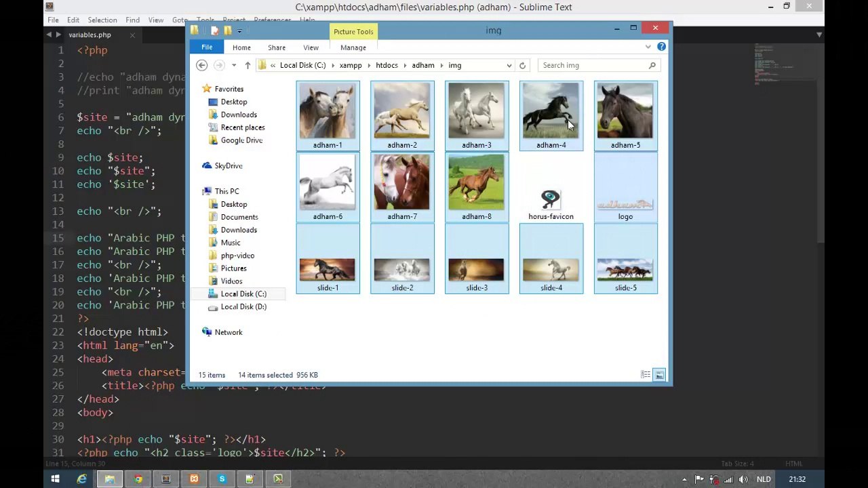Navigate to htdocs in the address path
This screenshot has height=488, width=868.
click(x=387, y=65)
